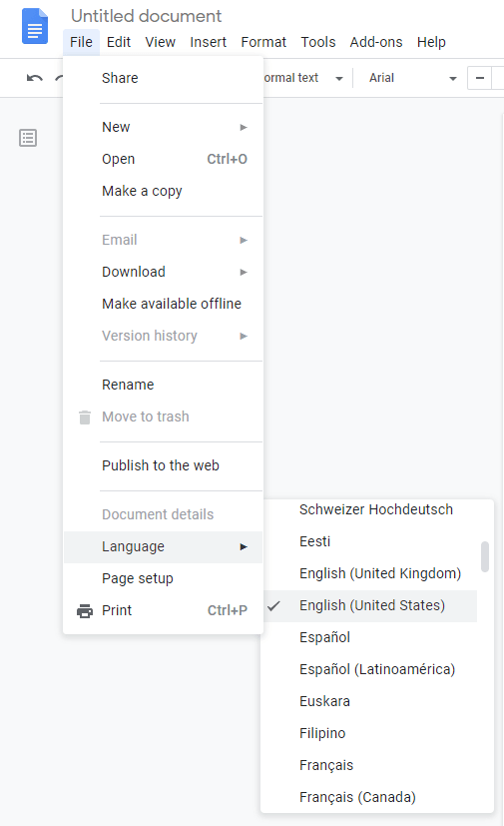Image resolution: width=504 pixels, height=826 pixels.
Task: Open the Edit menu
Action: click(119, 42)
